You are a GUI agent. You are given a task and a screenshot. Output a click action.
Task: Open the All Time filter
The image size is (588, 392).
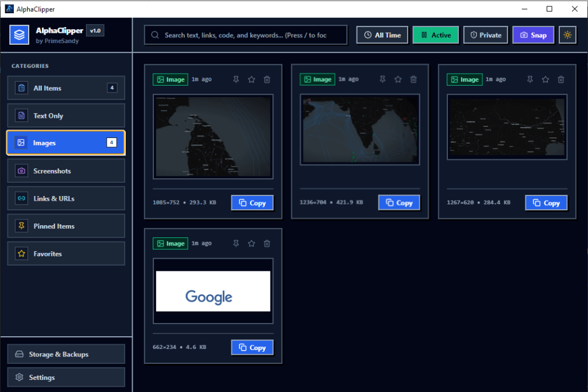point(382,35)
